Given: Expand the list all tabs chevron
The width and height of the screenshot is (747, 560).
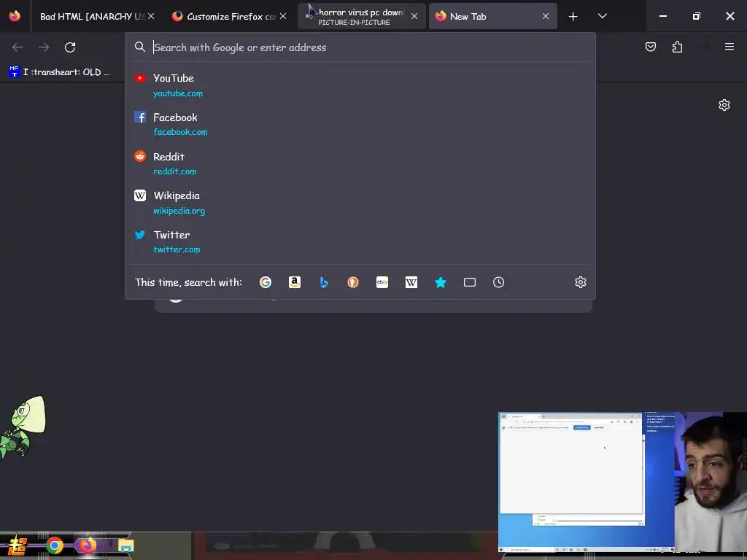Looking at the screenshot, I should pos(602,16).
